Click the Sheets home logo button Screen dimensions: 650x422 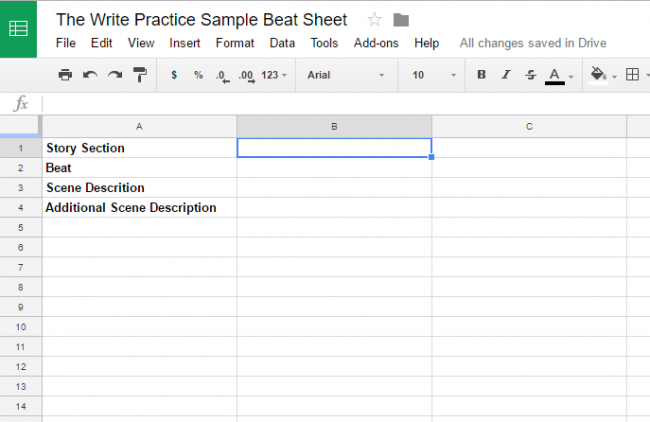coord(19,28)
